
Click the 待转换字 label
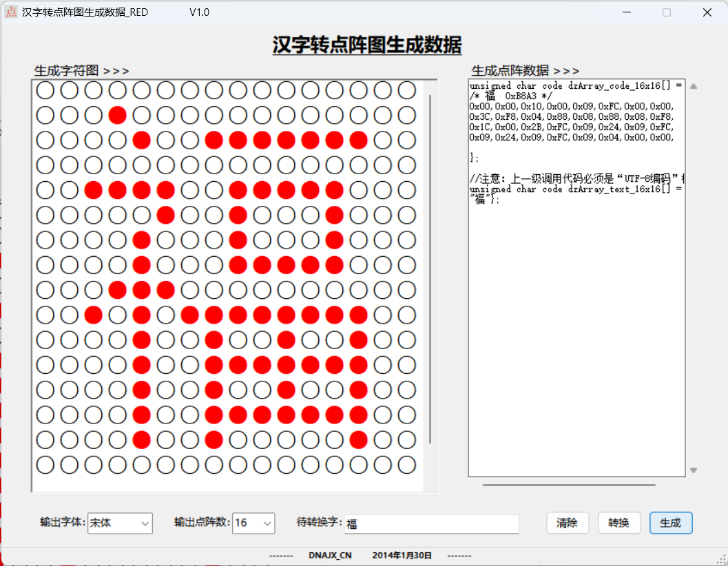[x=320, y=522]
